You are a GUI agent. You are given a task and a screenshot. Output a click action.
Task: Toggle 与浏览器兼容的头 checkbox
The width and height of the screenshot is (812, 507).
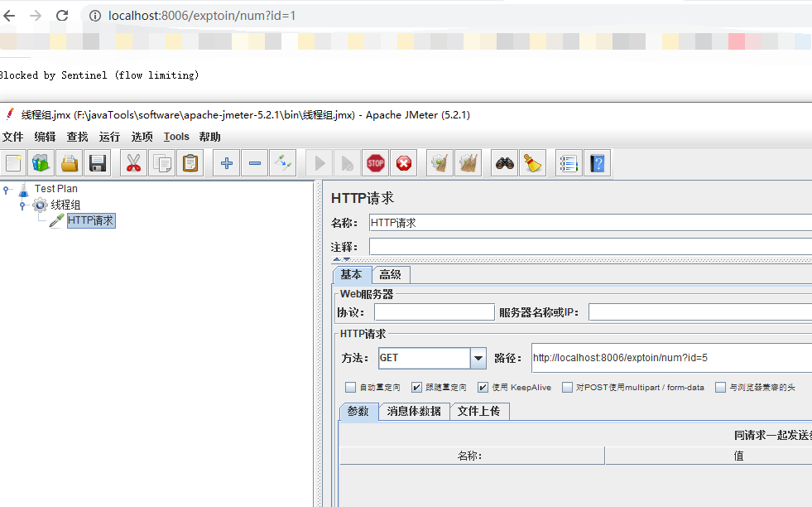tap(720, 387)
